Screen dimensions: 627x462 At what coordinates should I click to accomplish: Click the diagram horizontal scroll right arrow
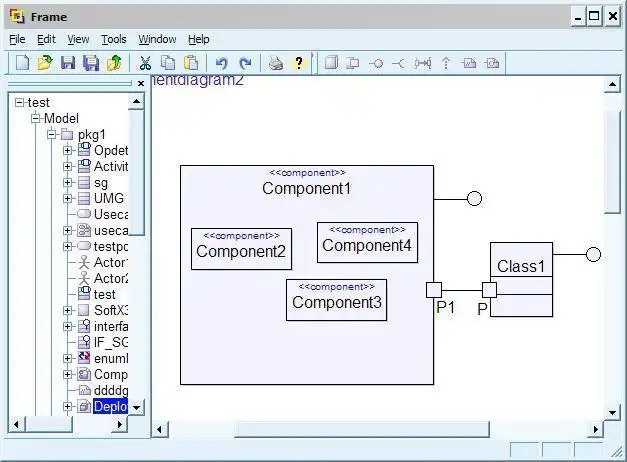pos(596,429)
